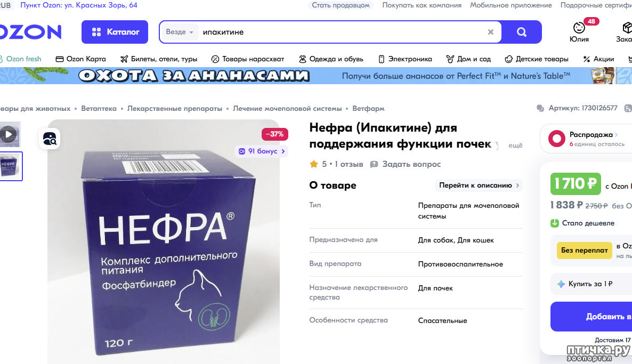Play the product video thumbnail
632x364 pixels.
[x=9, y=134]
